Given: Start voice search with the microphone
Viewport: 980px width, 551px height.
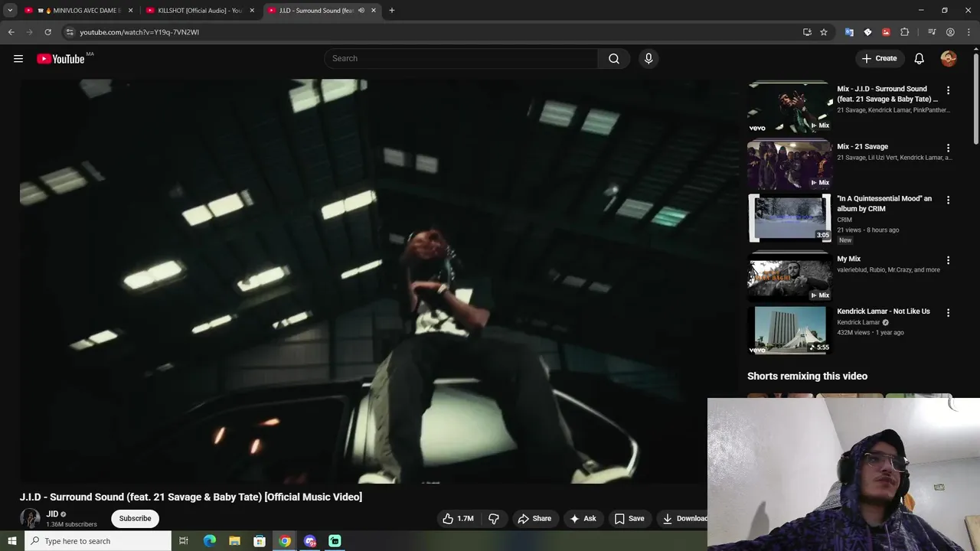Looking at the screenshot, I should click(x=648, y=58).
